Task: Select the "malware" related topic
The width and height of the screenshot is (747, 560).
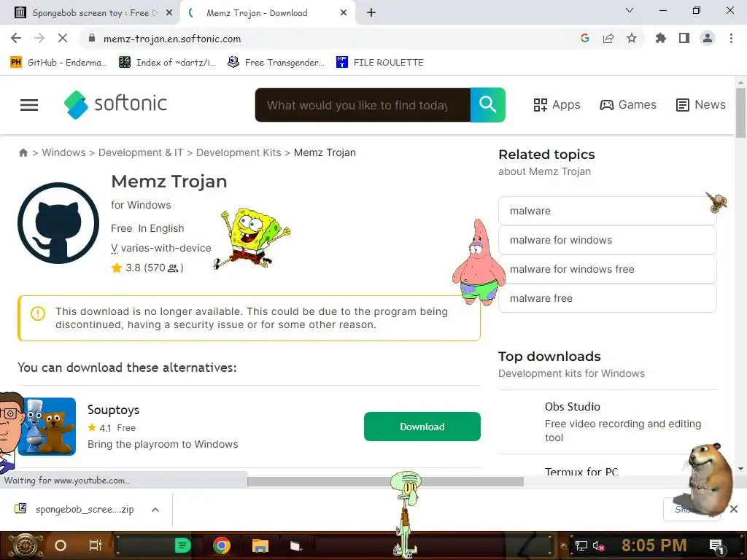Action: pyautogui.click(x=608, y=211)
